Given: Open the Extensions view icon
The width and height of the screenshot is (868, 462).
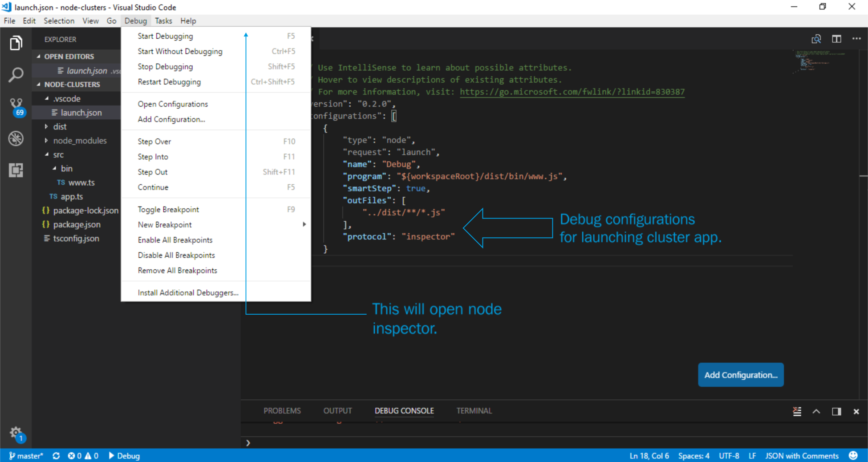Looking at the screenshot, I should click(x=16, y=170).
